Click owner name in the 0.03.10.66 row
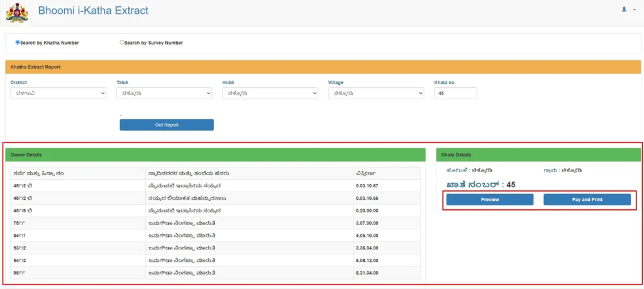This screenshot has width=644, height=289. [x=187, y=199]
